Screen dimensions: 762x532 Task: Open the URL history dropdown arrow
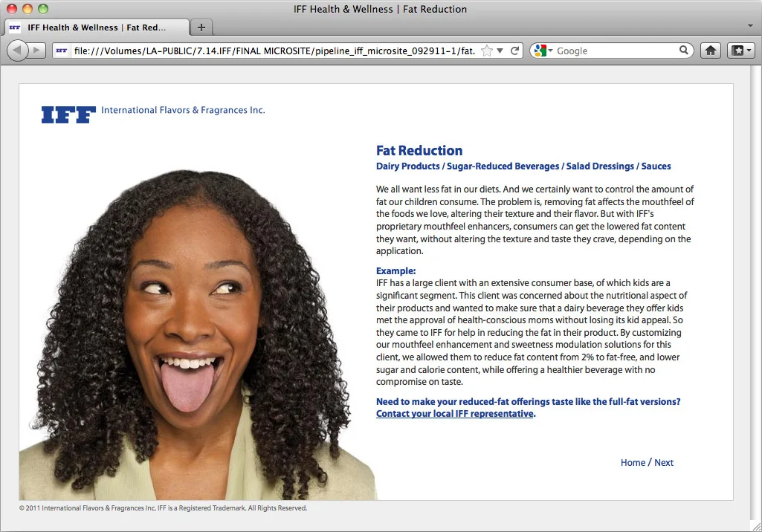(500, 51)
